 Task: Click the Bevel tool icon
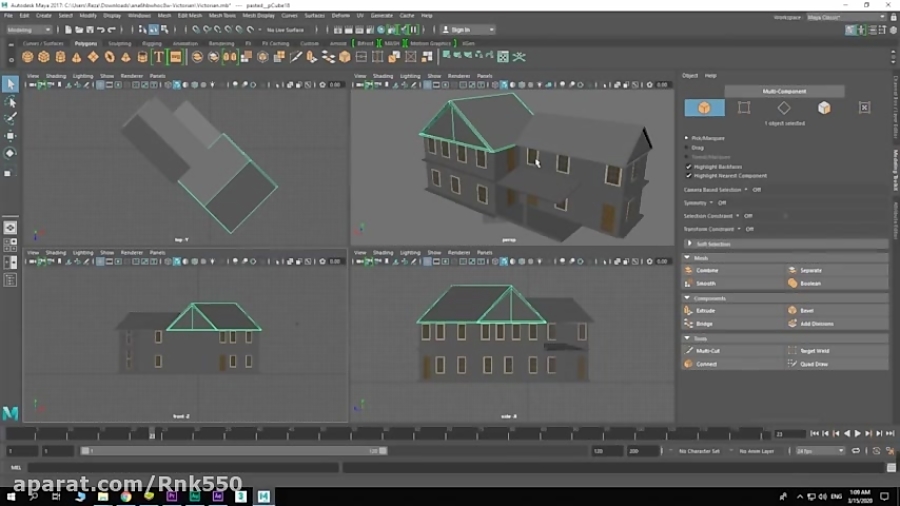coord(793,311)
